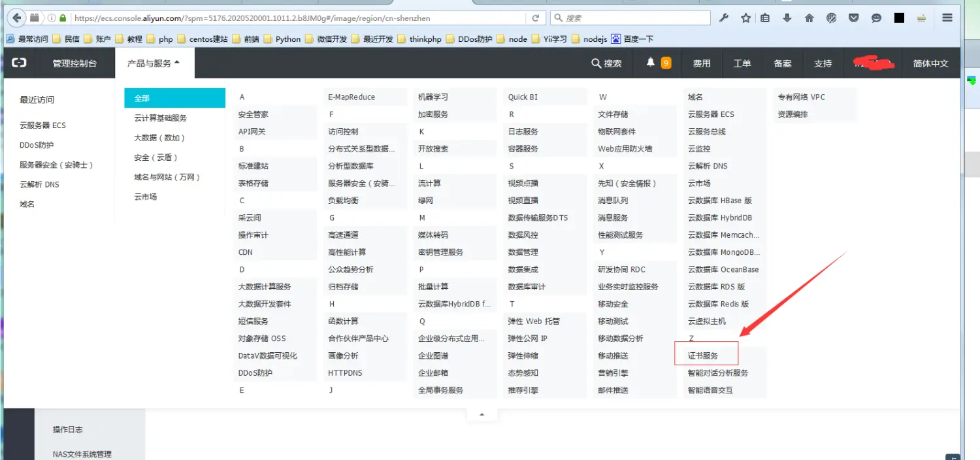
Task: Click the magnifier 搜索 in console header
Action: [x=607, y=63]
